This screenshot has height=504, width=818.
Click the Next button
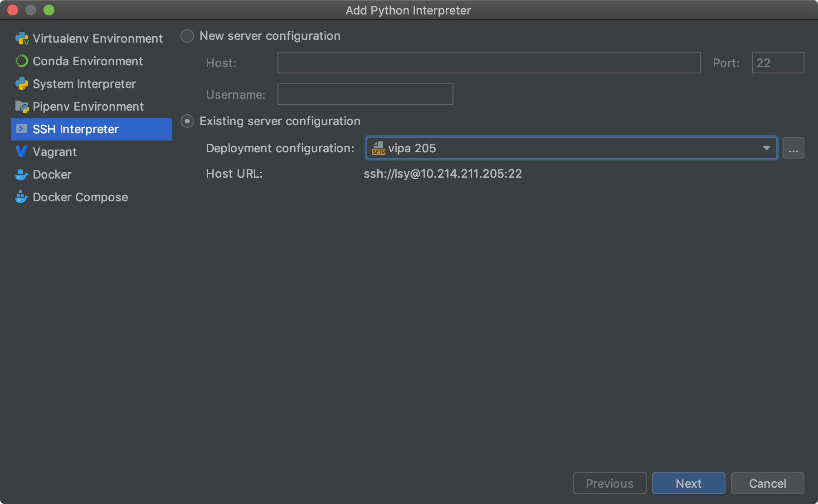click(x=688, y=483)
